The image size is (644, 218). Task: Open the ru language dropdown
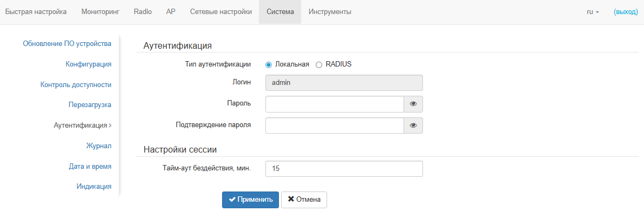[x=593, y=12]
